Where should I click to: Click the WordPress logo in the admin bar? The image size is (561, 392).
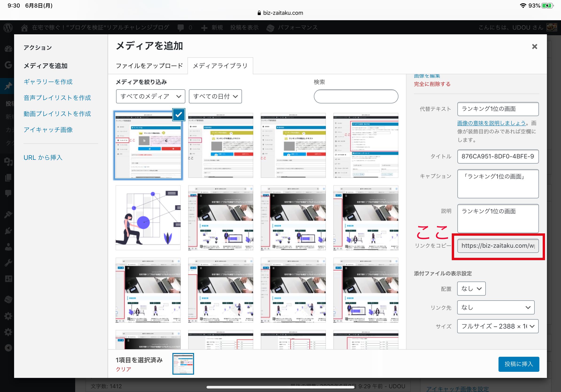point(8,27)
